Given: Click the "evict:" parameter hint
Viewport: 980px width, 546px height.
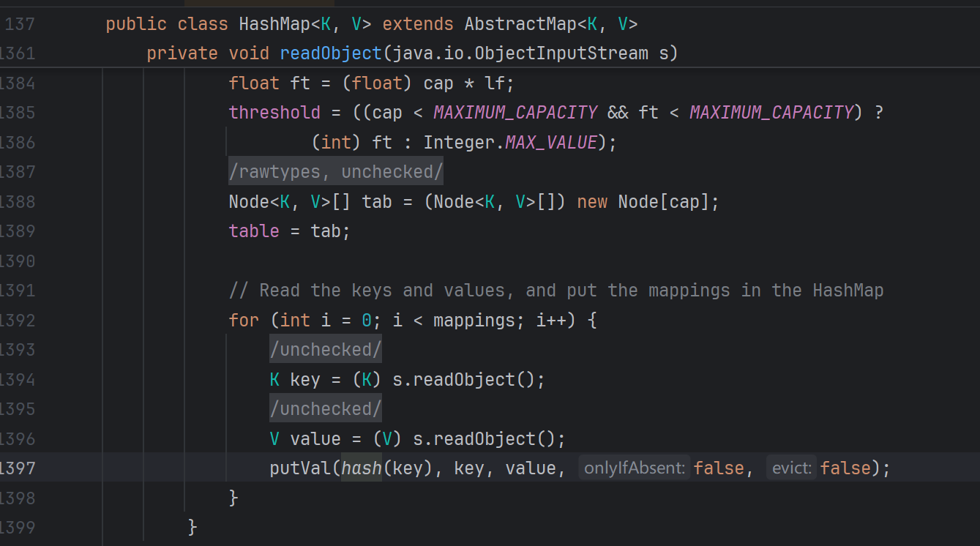Looking at the screenshot, I should coord(791,468).
